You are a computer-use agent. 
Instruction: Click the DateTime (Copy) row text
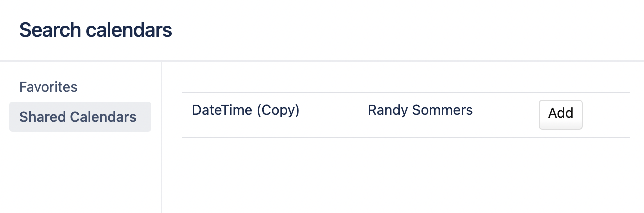pyautogui.click(x=245, y=110)
